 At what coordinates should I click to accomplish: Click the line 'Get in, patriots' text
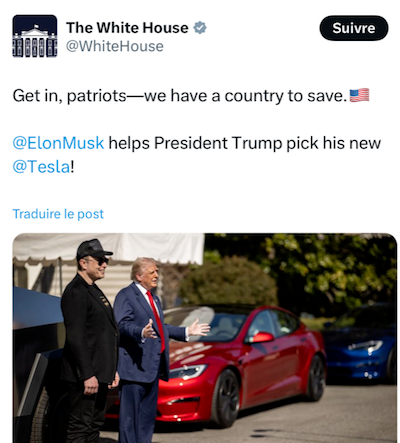tap(70, 96)
